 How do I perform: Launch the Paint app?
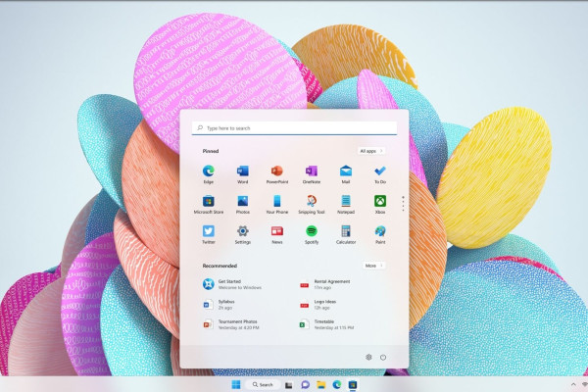point(380,234)
